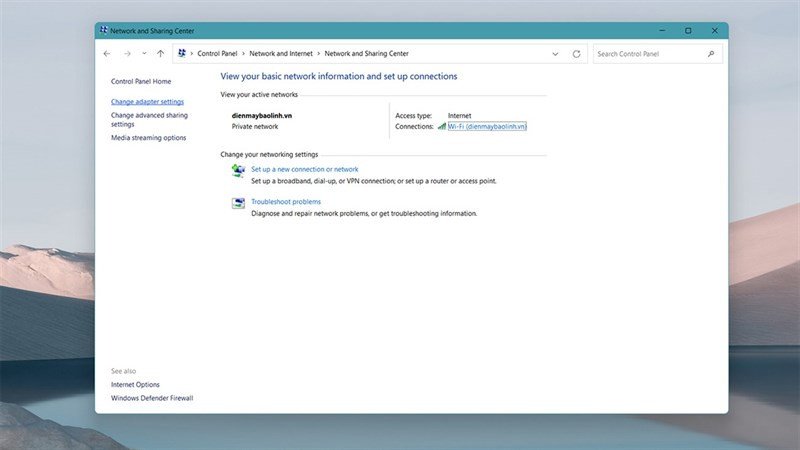Click the new connection setup icon
The height and width of the screenshot is (450, 800).
tap(238, 170)
